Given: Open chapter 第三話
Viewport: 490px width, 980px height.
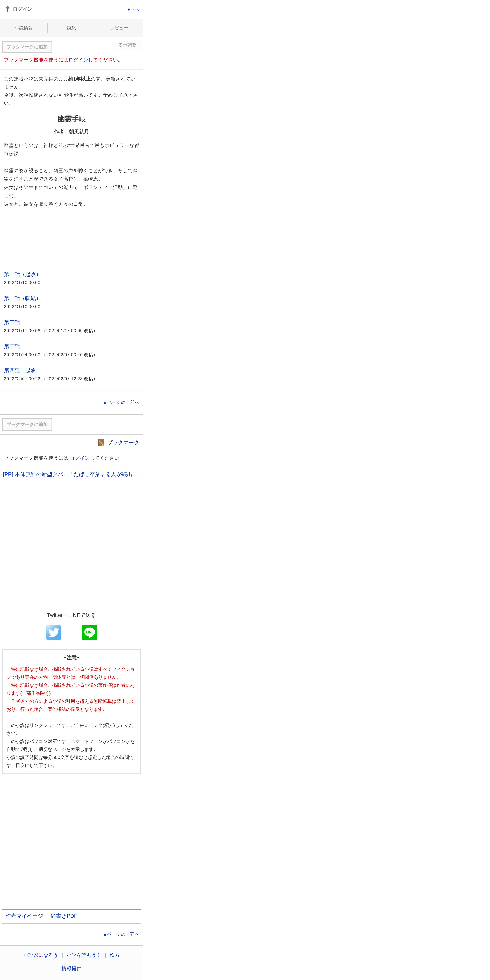Looking at the screenshot, I should pos(12,346).
